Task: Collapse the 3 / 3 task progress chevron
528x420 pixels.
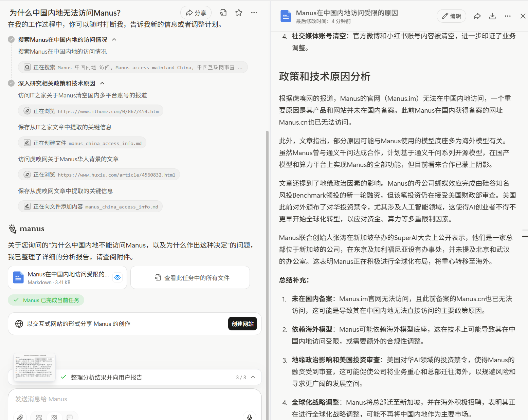Action: pyautogui.click(x=253, y=377)
